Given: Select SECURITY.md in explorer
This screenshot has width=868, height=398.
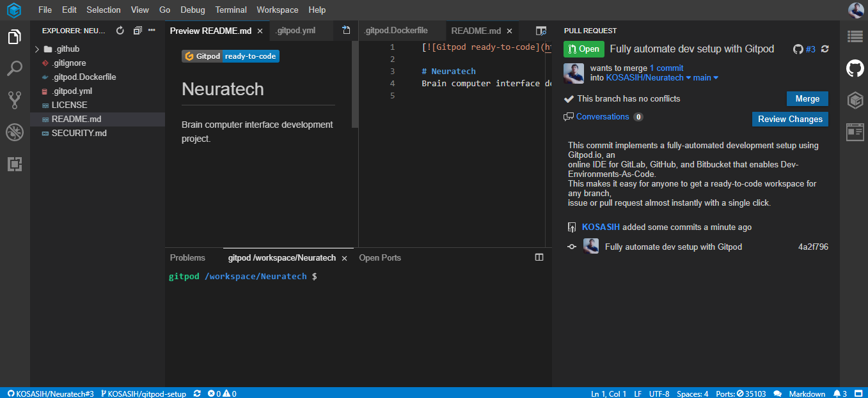Looking at the screenshot, I should point(97,133).
